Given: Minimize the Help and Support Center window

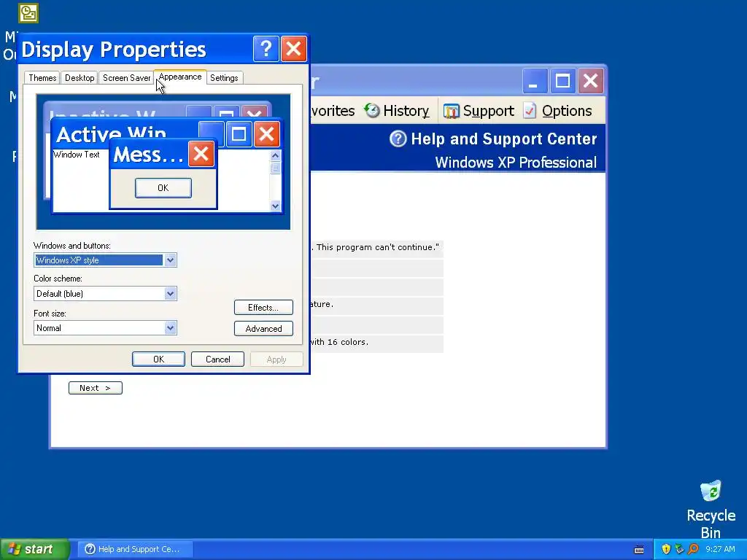Looking at the screenshot, I should click(x=535, y=80).
